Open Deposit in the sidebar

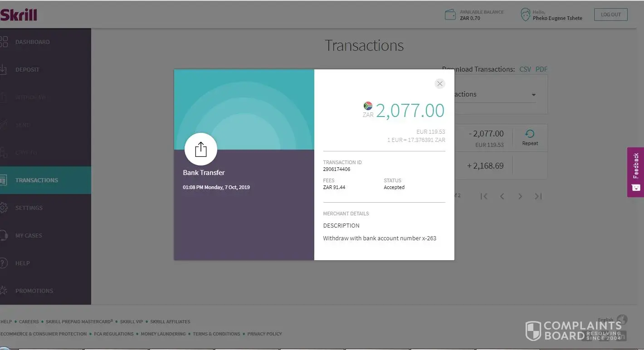click(x=45, y=70)
